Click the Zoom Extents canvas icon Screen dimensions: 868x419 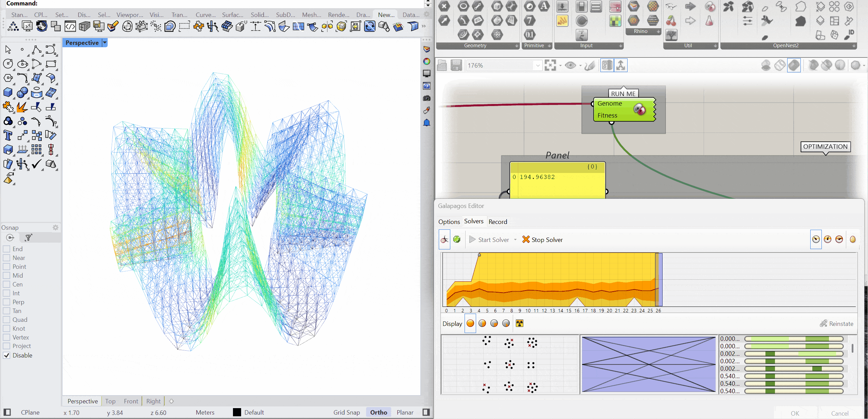click(550, 65)
